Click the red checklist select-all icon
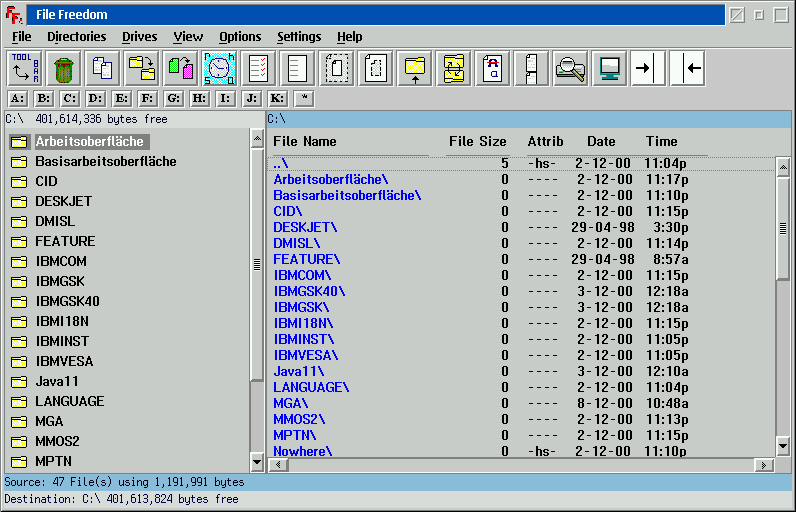The height and width of the screenshot is (512, 796). [258, 68]
